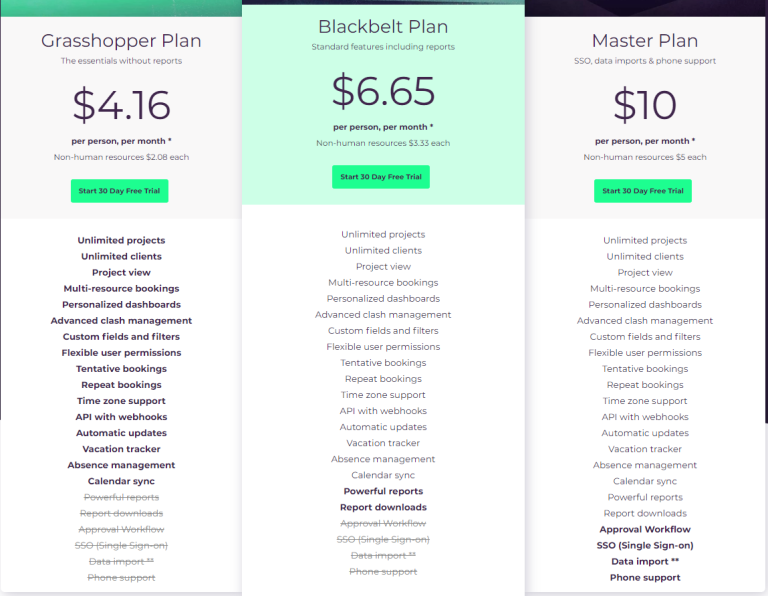Click Unlimited projects in Grasshopper Plan list
The width and height of the screenshot is (768, 596).
pos(121,240)
